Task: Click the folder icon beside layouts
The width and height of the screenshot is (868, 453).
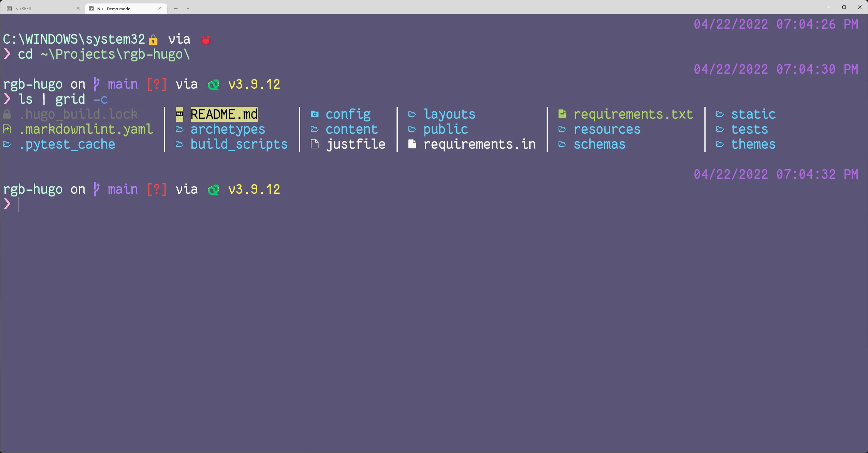Action: coord(412,114)
